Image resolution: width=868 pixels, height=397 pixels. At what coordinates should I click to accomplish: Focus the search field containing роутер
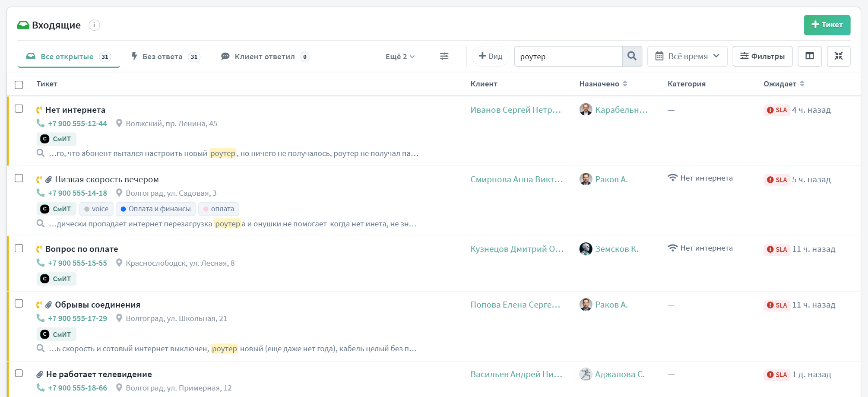coord(568,56)
